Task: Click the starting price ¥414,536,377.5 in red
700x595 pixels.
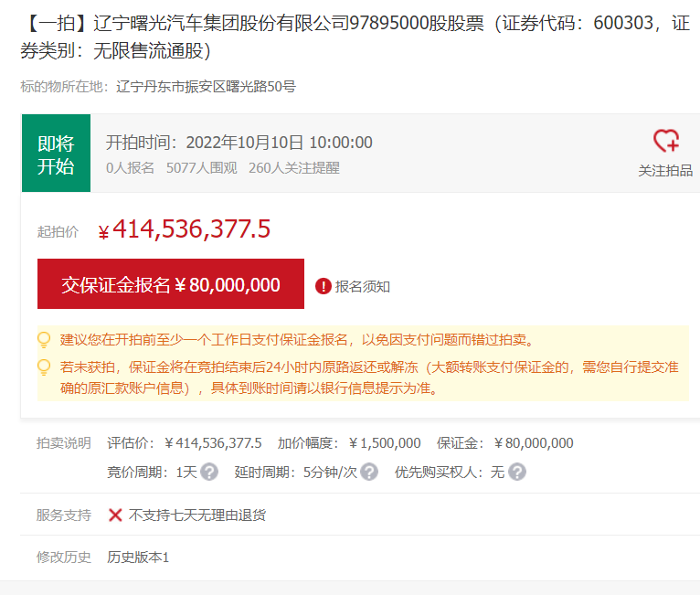Action: pos(185,229)
